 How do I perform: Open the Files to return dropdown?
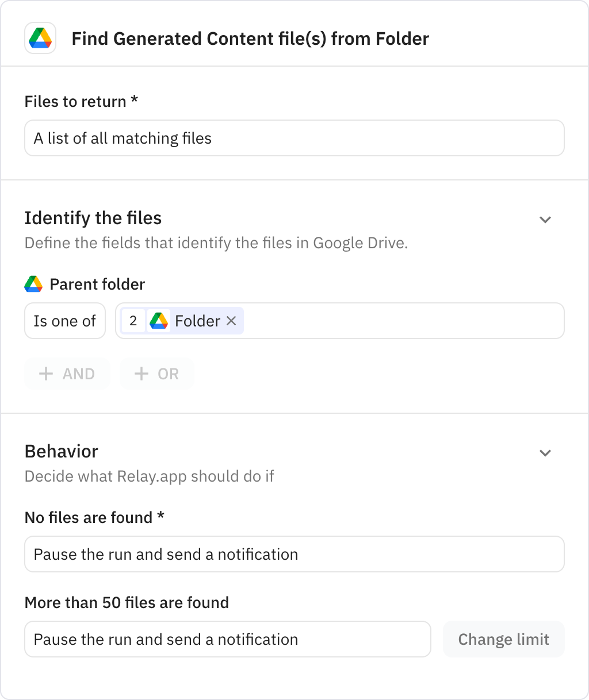click(294, 138)
